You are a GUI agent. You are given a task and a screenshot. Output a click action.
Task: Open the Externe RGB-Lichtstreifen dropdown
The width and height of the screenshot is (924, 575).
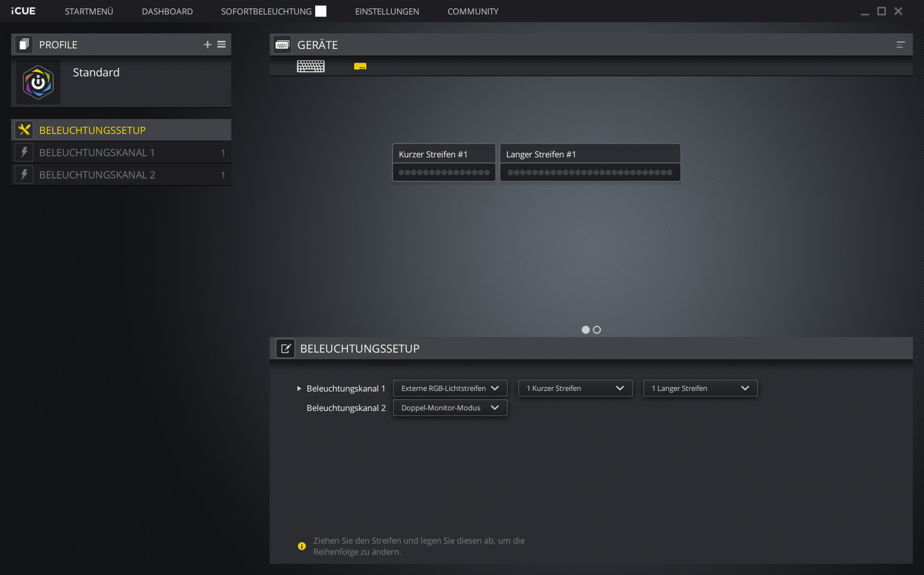(x=450, y=388)
